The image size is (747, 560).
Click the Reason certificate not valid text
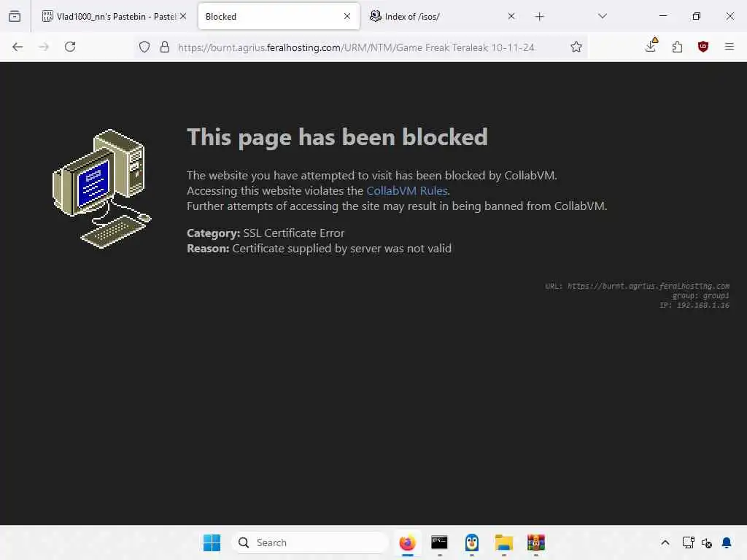point(320,249)
